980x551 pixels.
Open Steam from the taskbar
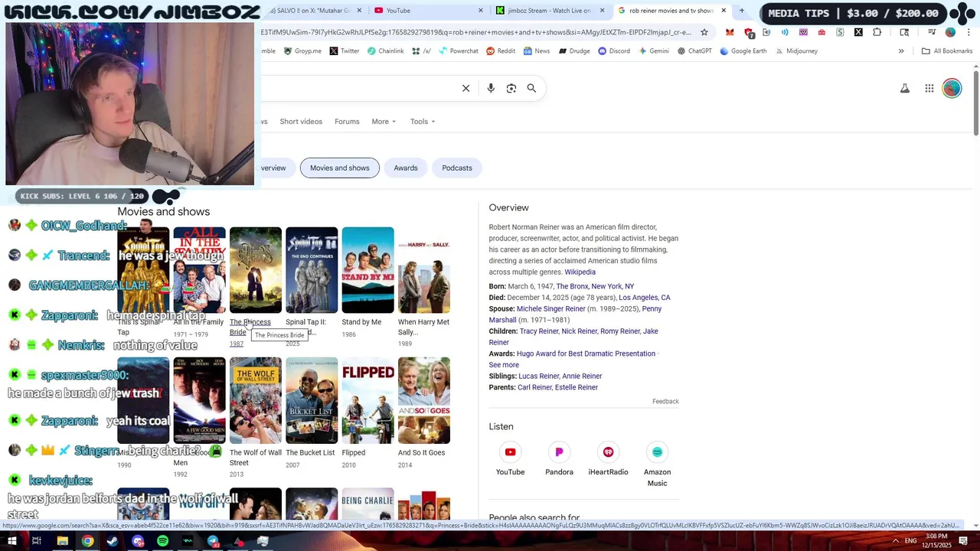coord(113,541)
